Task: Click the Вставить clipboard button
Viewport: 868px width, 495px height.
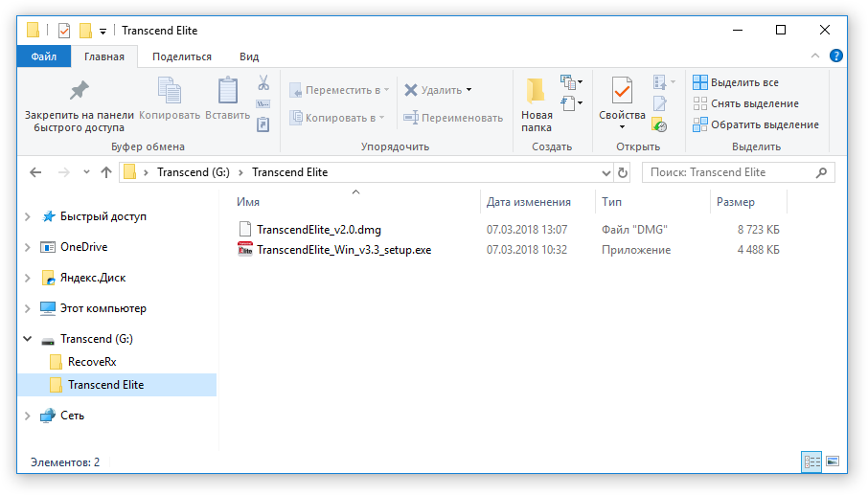Action: pos(227,99)
